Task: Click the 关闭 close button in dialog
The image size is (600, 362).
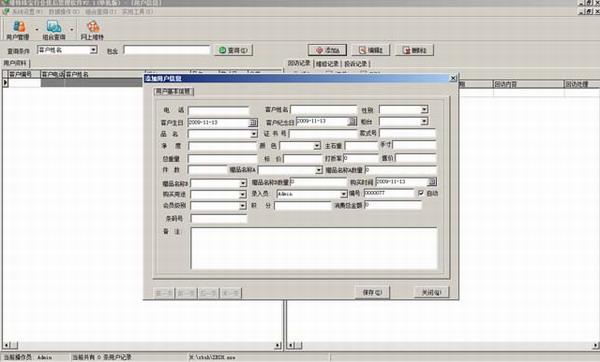Action: (431, 292)
